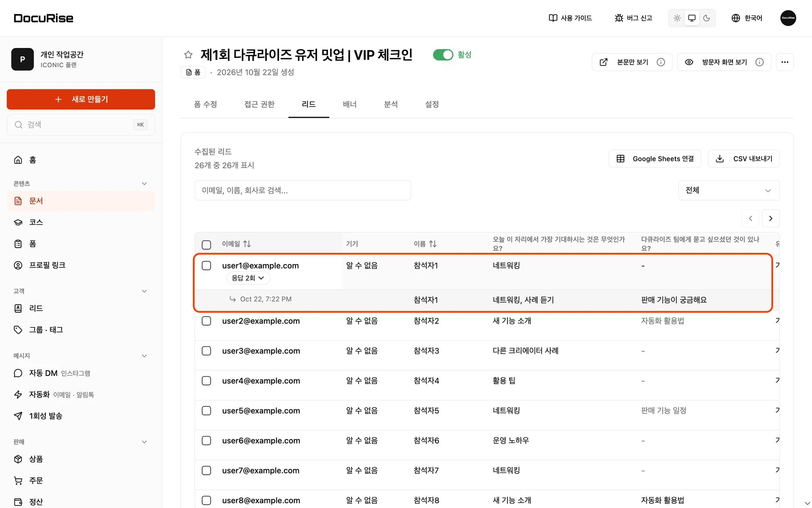The height and width of the screenshot is (508, 812).
Task: Open the profile avatar menu
Action: pyautogui.click(x=788, y=18)
